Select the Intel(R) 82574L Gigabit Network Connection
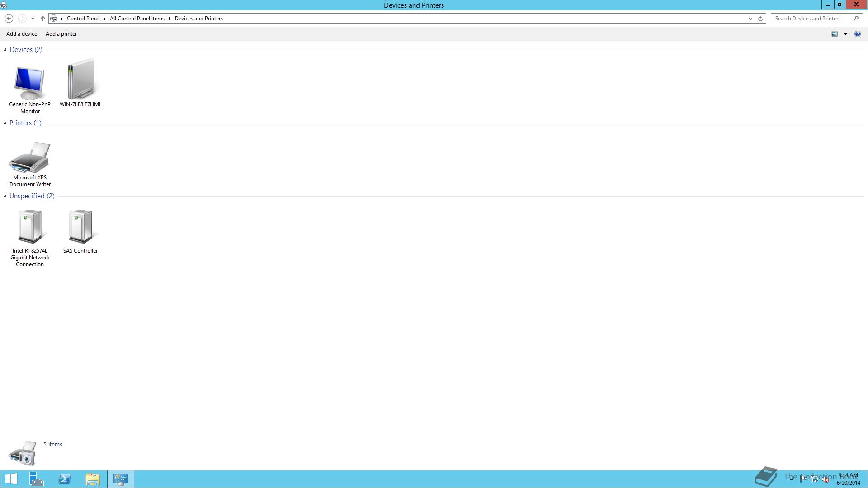Image resolution: width=868 pixels, height=488 pixels. [x=30, y=238]
